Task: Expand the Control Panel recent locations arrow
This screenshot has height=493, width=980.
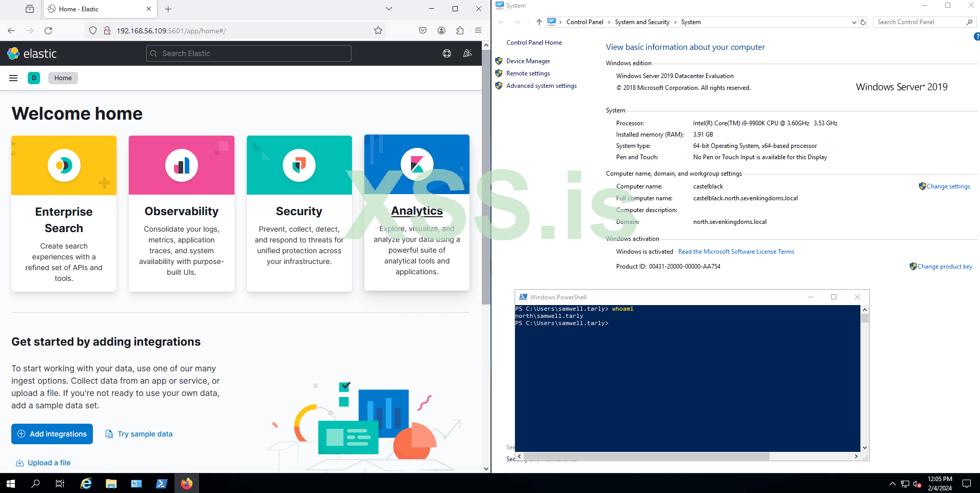Action: pos(528,22)
